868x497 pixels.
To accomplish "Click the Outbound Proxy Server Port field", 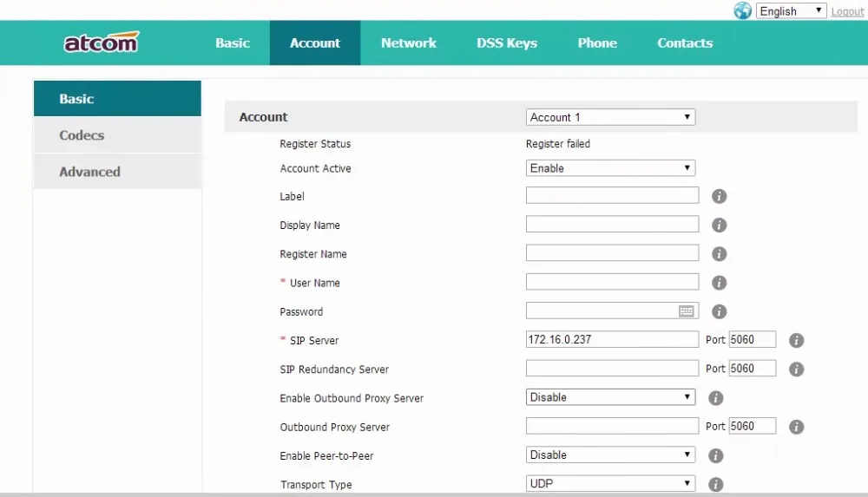I will pos(753,426).
